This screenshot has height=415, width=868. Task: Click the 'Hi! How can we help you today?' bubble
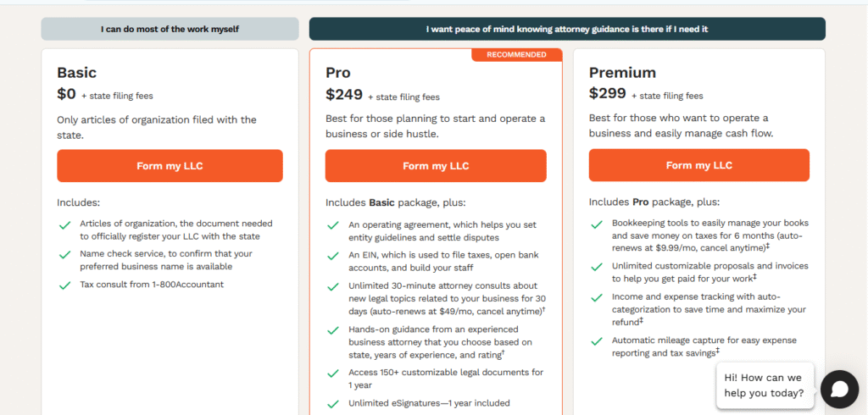point(765,385)
